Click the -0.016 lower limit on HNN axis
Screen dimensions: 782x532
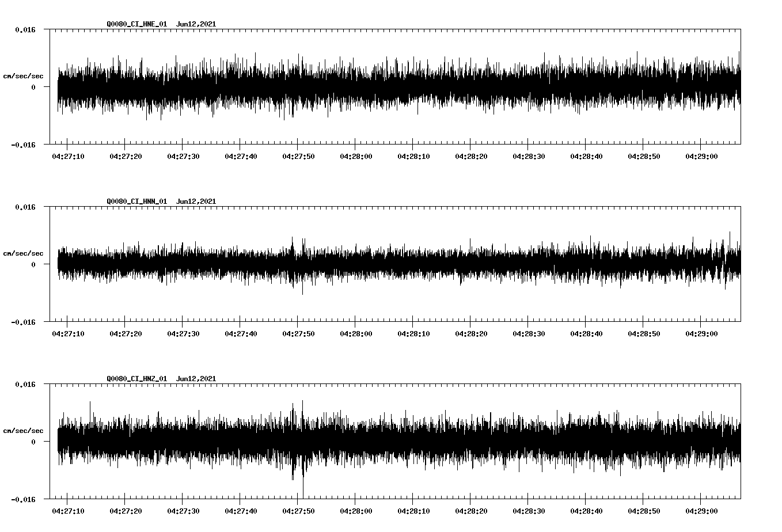23,322
